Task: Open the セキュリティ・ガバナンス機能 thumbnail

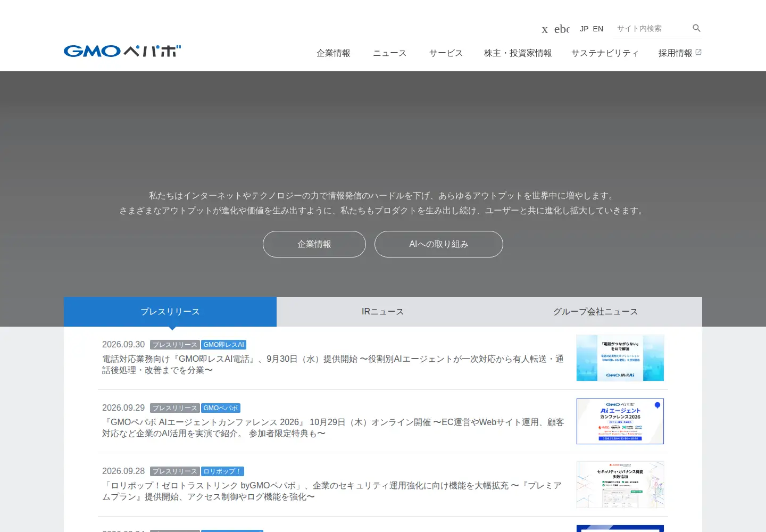Action: pyautogui.click(x=620, y=485)
